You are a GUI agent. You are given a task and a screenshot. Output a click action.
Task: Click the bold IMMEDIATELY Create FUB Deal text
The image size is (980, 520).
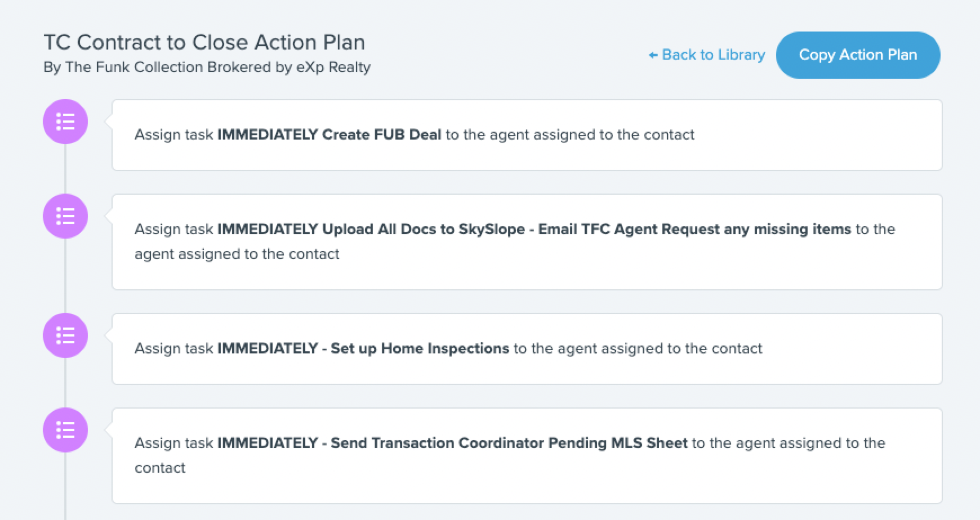pyautogui.click(x=329, y=135)
